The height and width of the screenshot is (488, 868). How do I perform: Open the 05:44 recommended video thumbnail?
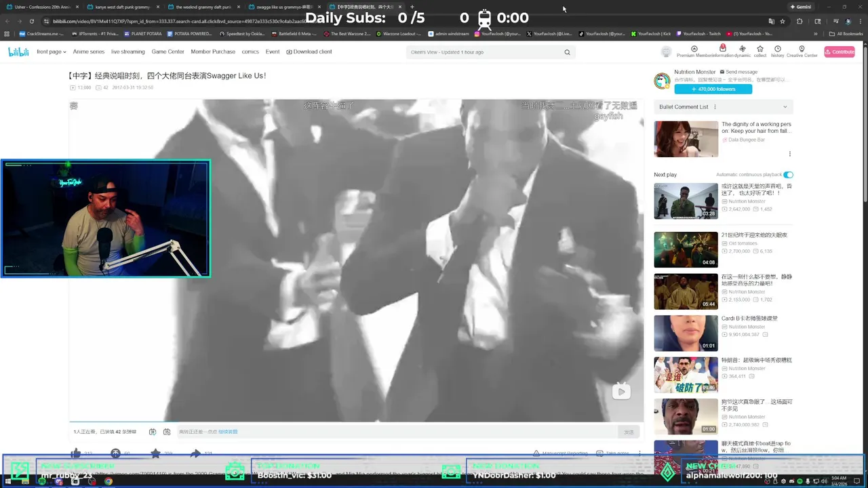click(x=686, y=291)
